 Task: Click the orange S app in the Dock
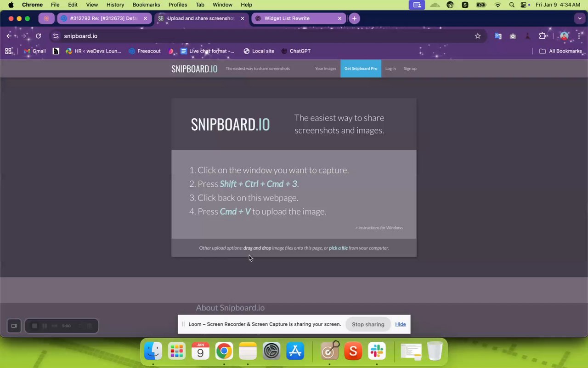pos(353,351)
